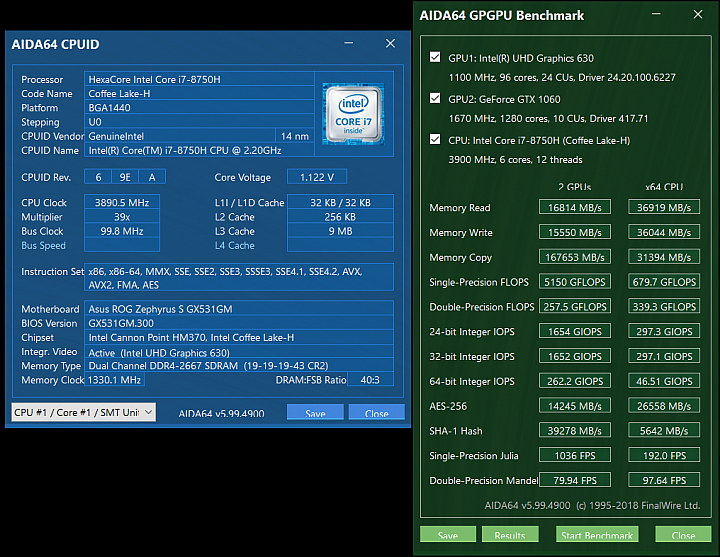The image size is (720, 557).
Task: Click the Instruction Set list field
Action: (x=239, y=277)
